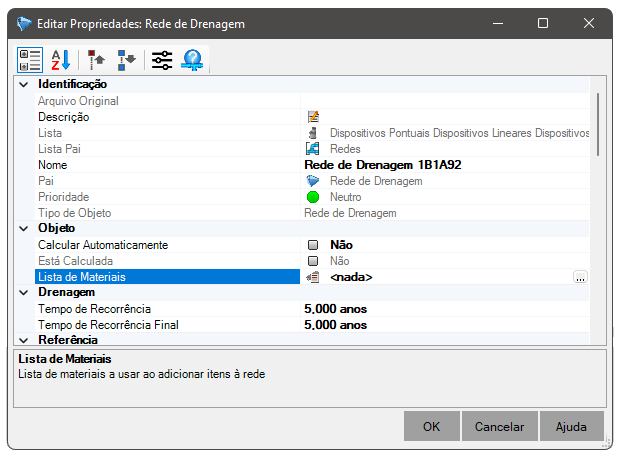
Task: Click the Dispositivos Pontuais list value
Action: tap(459, 133)
